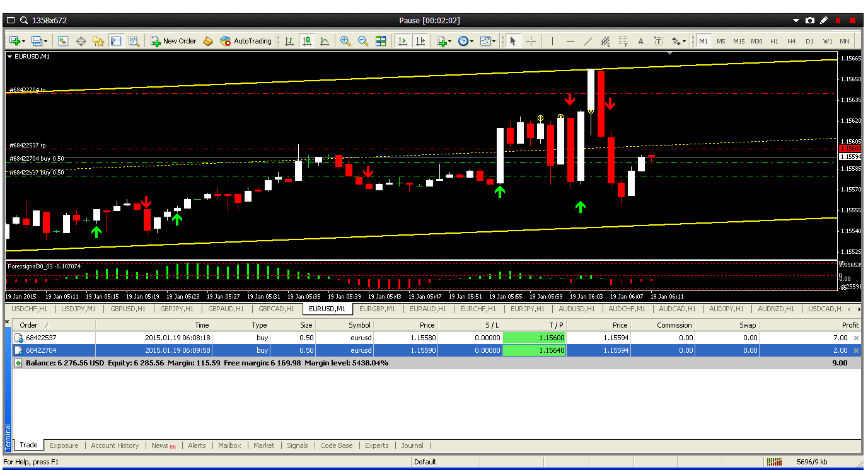Image resolution: width=868 pixels, height=470 pixels.
Task: Tile chart windows icon
Action: [381, 41]
